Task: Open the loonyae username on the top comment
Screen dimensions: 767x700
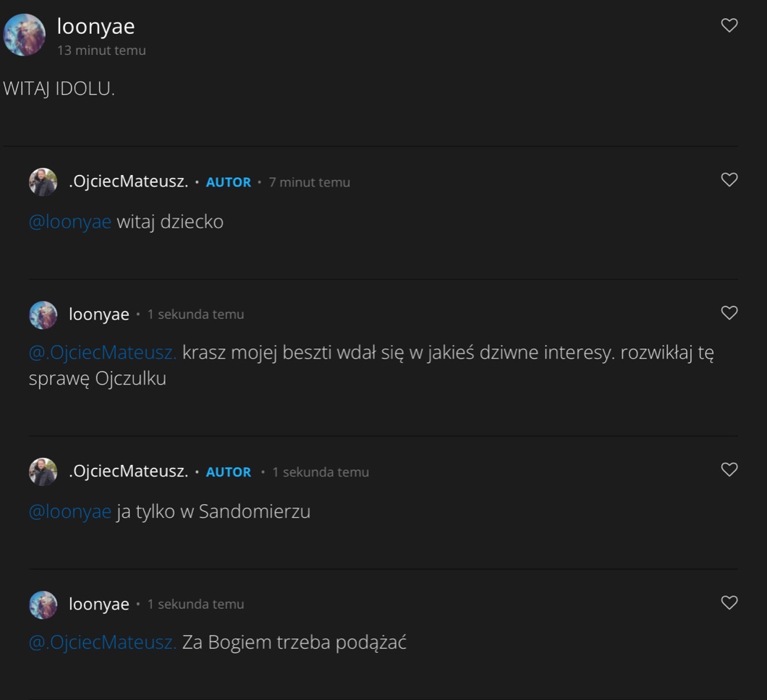Action: pyautogui.click(x=96, y=27)
